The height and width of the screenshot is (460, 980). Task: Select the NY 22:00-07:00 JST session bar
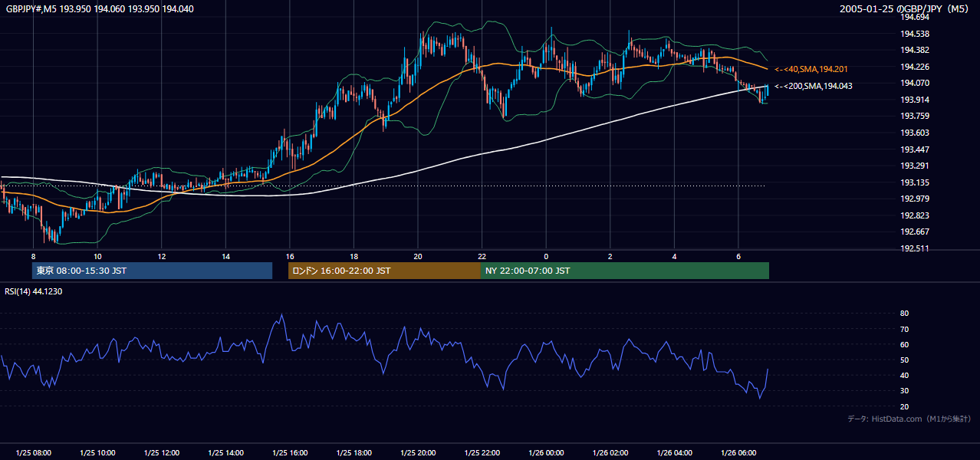pyautogui.click(x=625, y=271)
